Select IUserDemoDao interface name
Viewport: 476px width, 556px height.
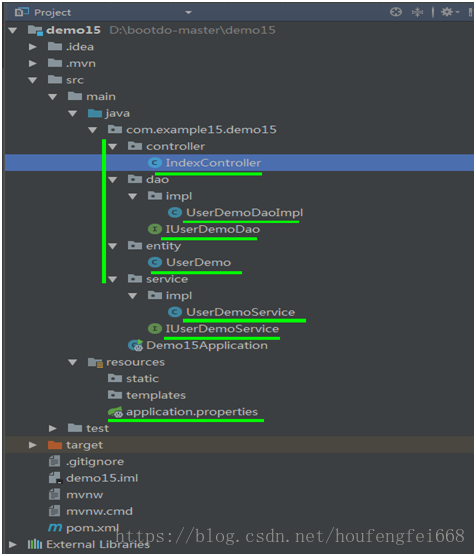point(213,229)
